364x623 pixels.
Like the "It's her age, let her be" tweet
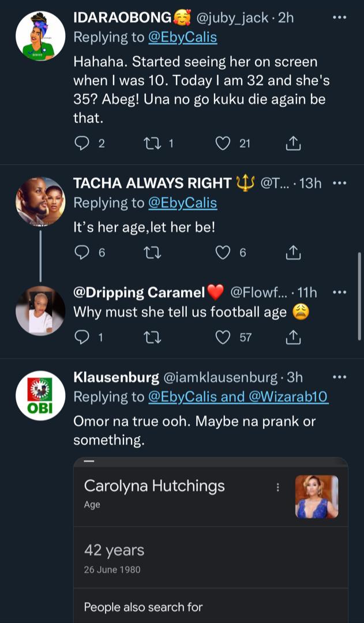coord(223,252)
